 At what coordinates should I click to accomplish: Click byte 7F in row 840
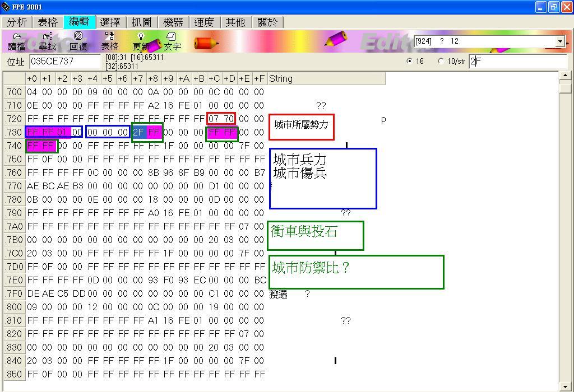click(244, 361)
